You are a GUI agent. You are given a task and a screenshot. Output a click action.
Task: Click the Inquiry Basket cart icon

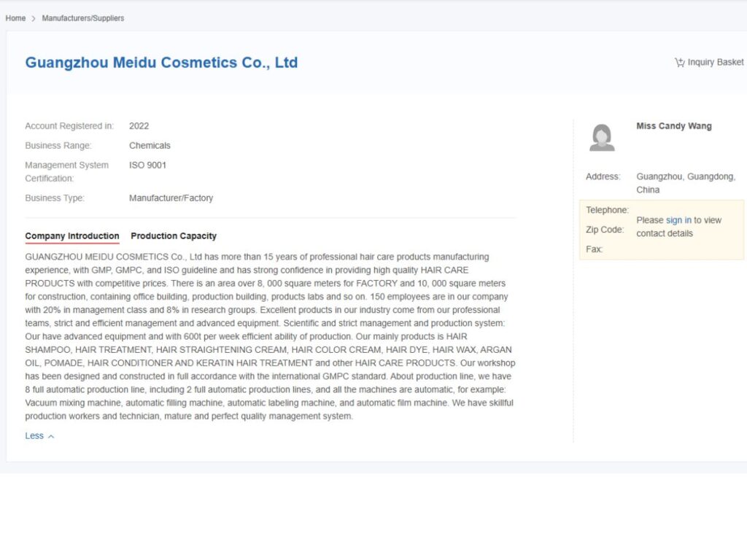pyautogui.click(x=679, y=63)
